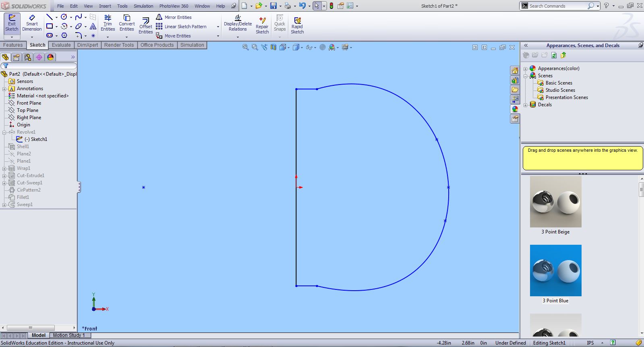Open the File menu
This screenshot has height=347, width=644.
(x=60, y=6)
